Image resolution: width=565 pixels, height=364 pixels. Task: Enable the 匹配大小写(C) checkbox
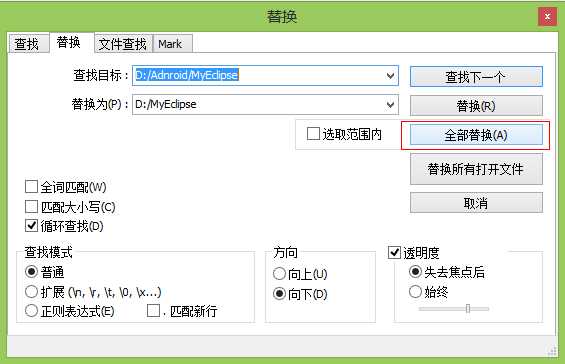click(31, 207)
